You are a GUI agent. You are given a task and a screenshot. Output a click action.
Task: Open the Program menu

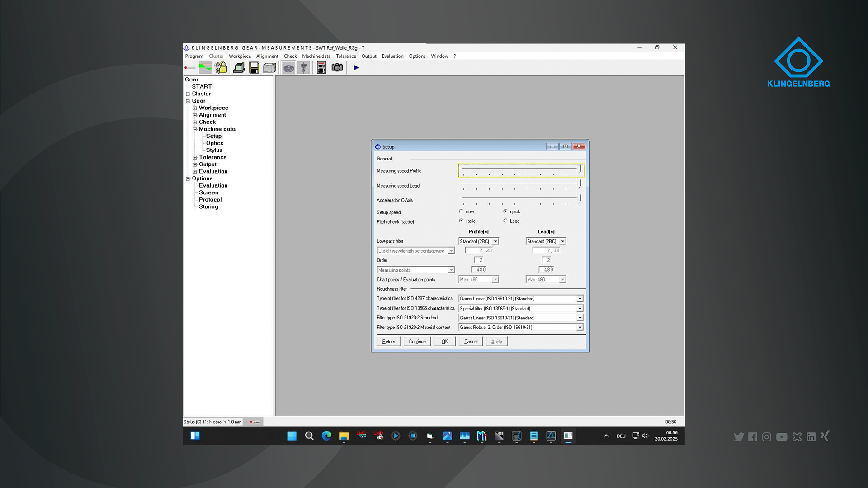pyautogui.click(x=194, y=56)
